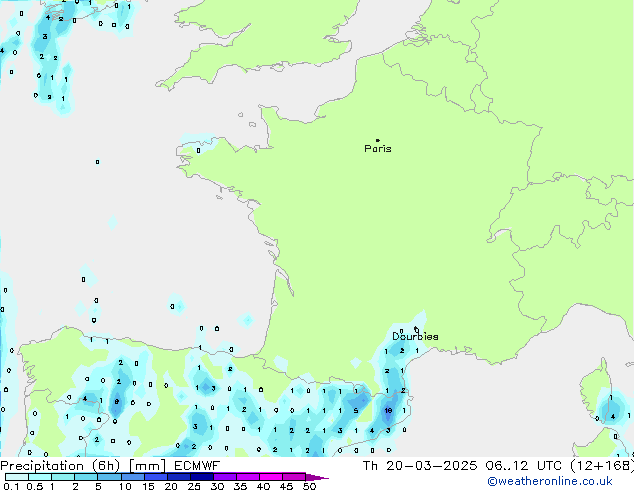The height and width of the screenshot is (490, 634).
Task: Click the 'Th 20-03-2025' date text
Action: coord(420,466)
